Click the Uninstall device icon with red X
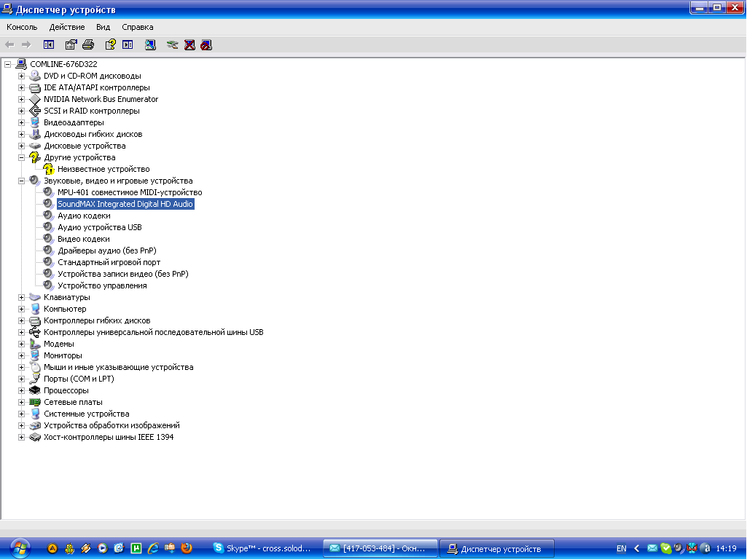This screenshot has height=560, width=747. coord(189,44)
